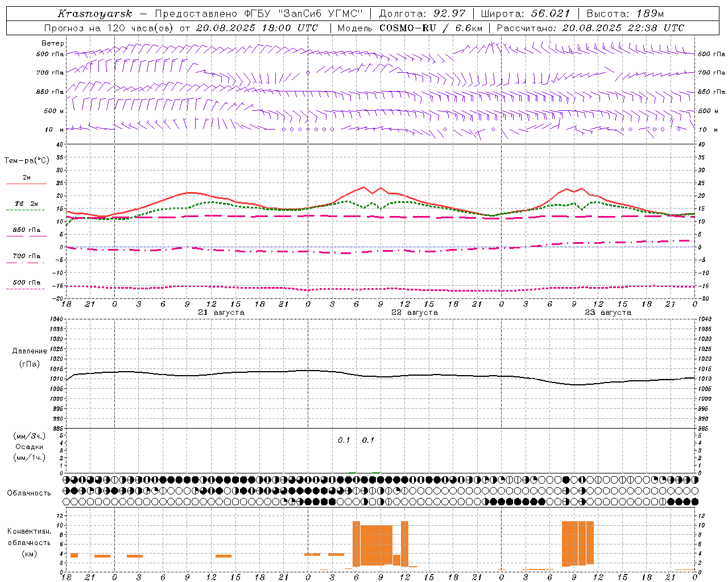The width and height of the screenshot is (728, 582).
Task: Click the '1040' top pressure axis value on left
Action: 55,319
